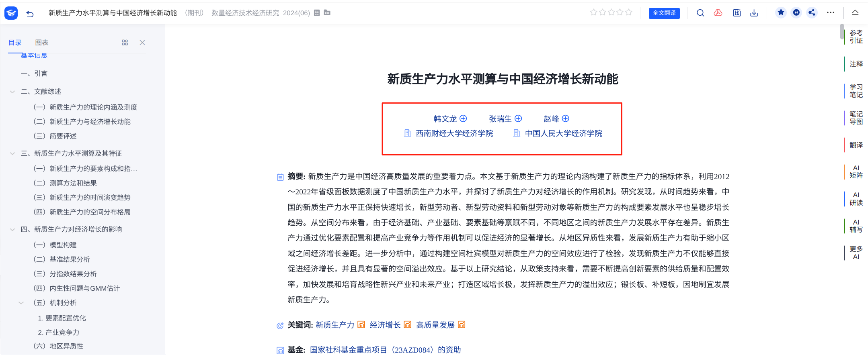The height and width of the screenshot is (355, 868).
Task: Click the plus icon beside author 张瑞生
Action: pyautogui.click(x=518, y=118)
